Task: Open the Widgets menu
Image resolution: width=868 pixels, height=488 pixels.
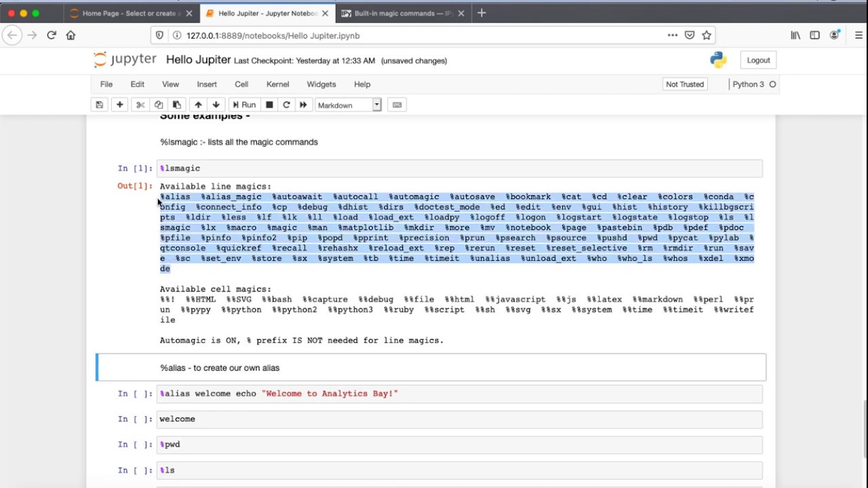Action: 321,84
